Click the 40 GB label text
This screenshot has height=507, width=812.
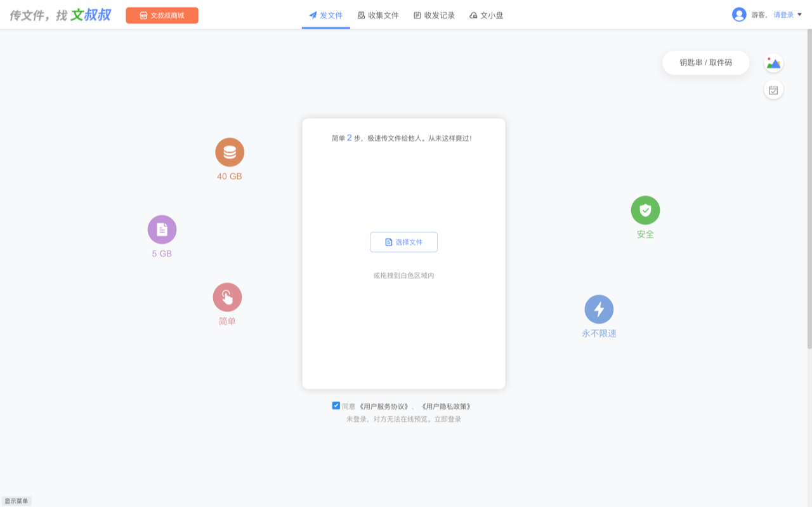point(230,176)
